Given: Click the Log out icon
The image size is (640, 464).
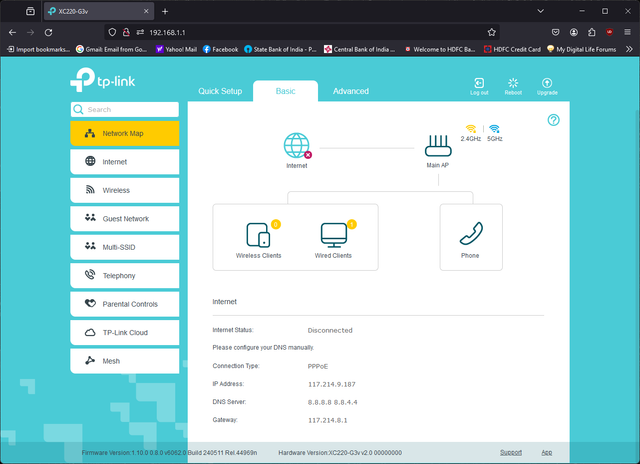Looking at the screenshot, I should pos(479,85).
